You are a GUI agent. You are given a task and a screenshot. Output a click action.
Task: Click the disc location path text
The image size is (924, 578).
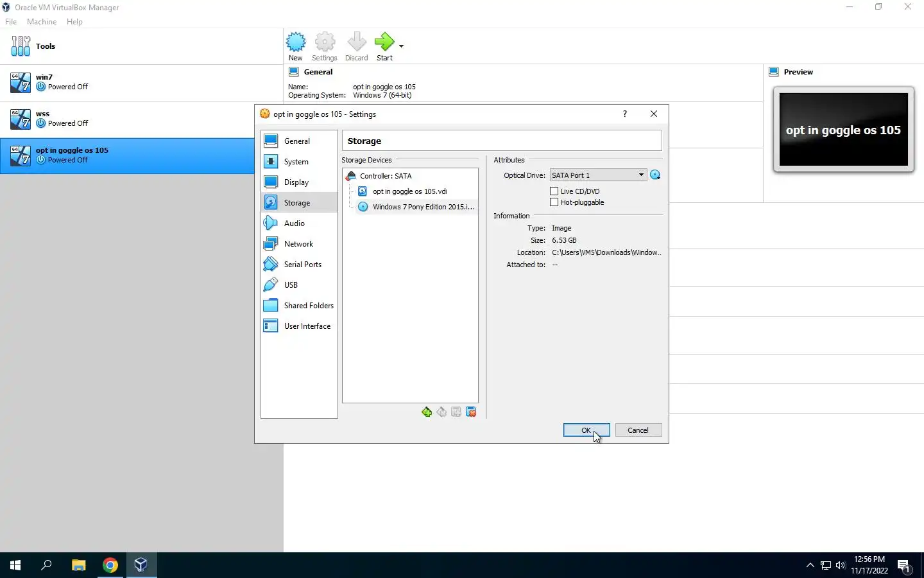click(606, 252)
